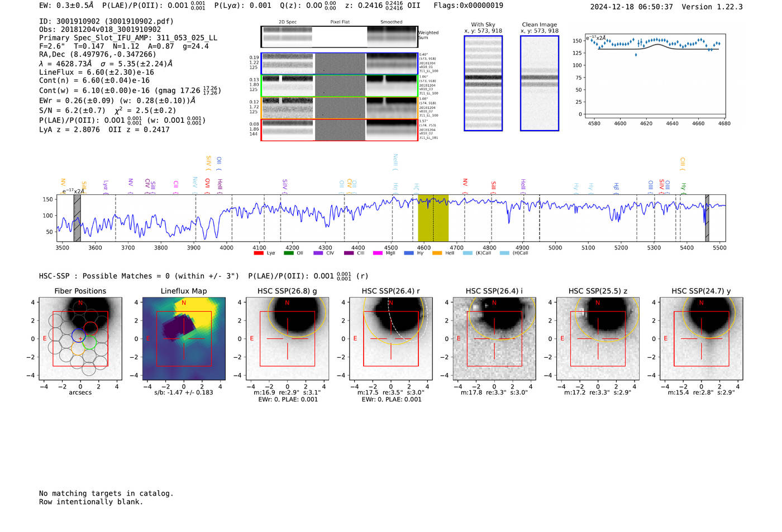Open the HSC SSP g-band cutout image
Image resolution: width=782 pixels, height=532 pixels.
[287, 339]
